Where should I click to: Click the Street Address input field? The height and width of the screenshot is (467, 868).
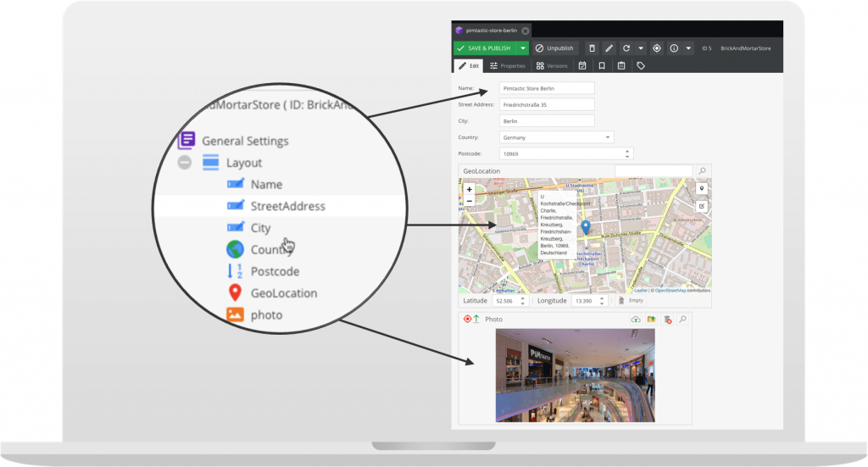click(x=547, y=104)
